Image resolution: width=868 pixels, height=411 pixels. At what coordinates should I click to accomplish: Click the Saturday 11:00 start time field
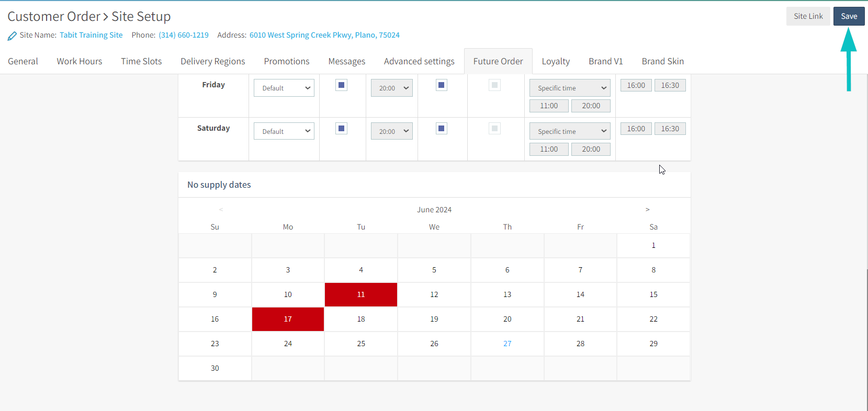(x=549, y=149)
